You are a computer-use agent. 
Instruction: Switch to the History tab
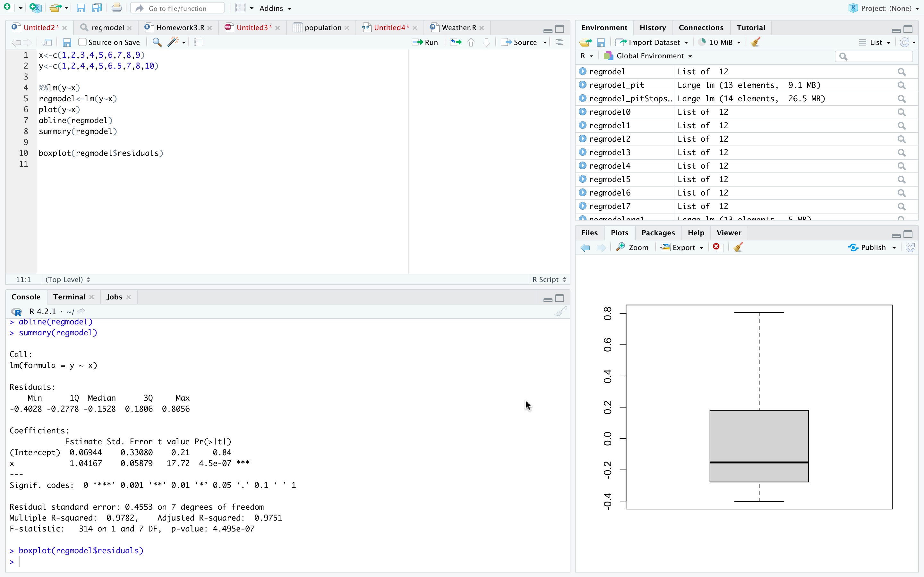tap(653, 27)
